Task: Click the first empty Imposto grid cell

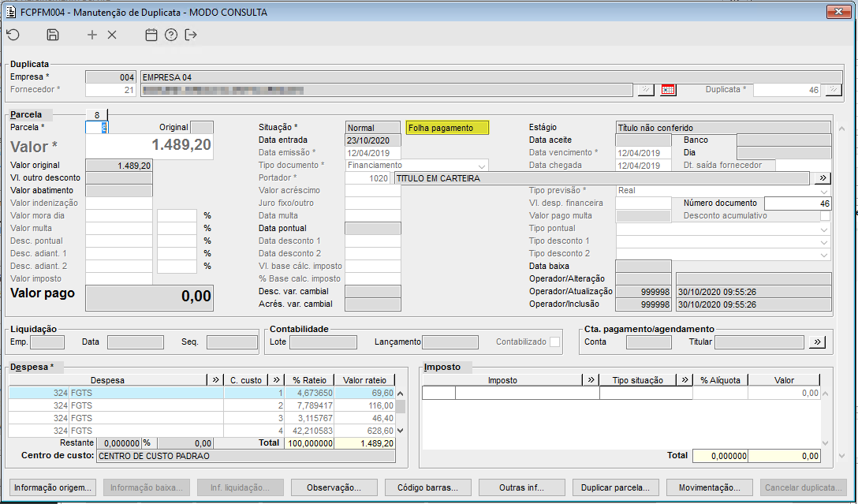Action: click(438, 393)
